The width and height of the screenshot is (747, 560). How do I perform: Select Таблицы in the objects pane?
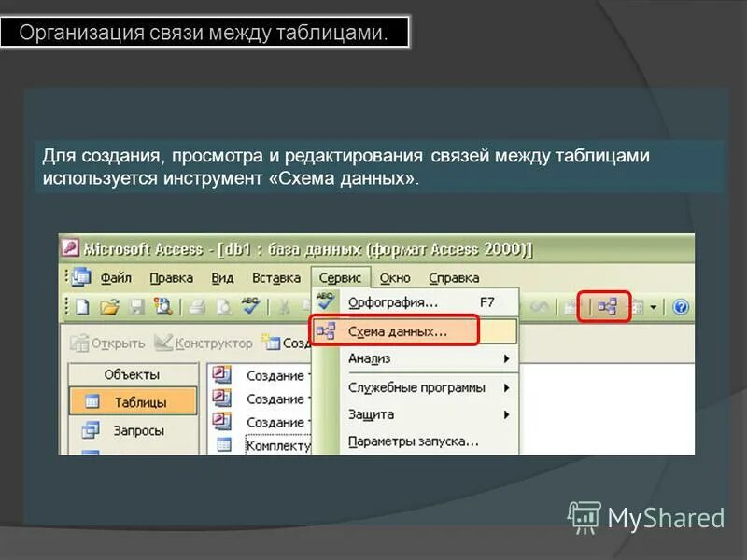click(x=133, y=402)
